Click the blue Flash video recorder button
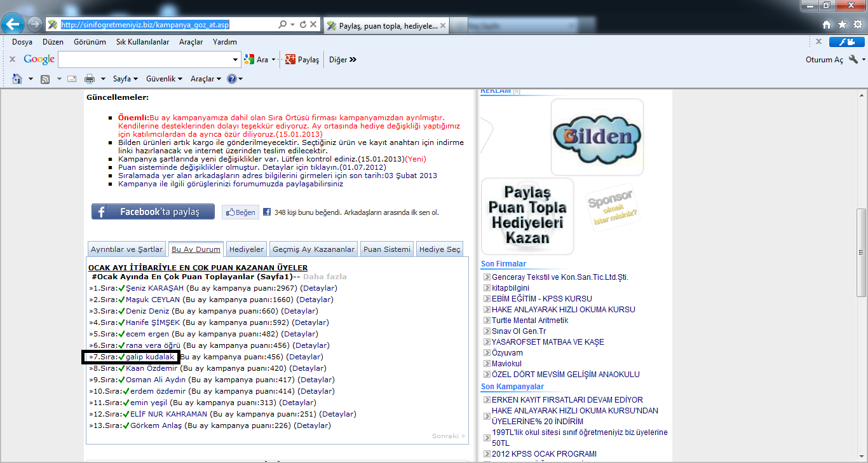Image resolution: width=868 pixels, height=463 pixels. [x=846, y=42]
